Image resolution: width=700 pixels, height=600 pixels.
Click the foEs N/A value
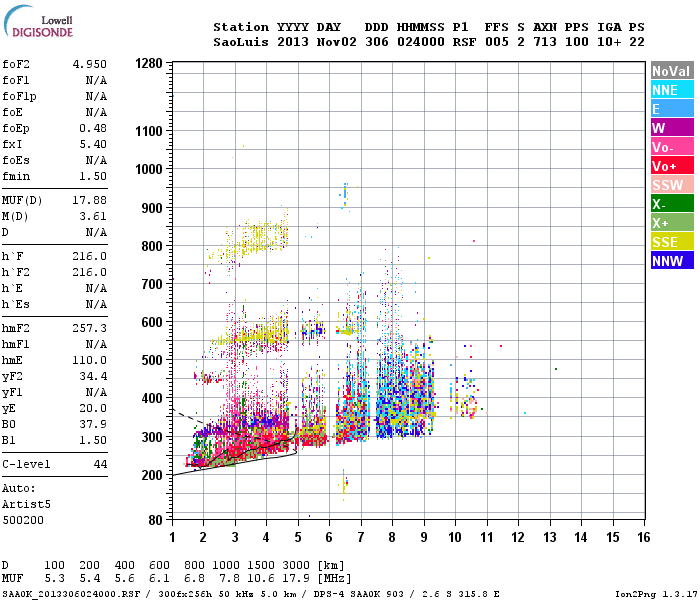tap(96, 160)
